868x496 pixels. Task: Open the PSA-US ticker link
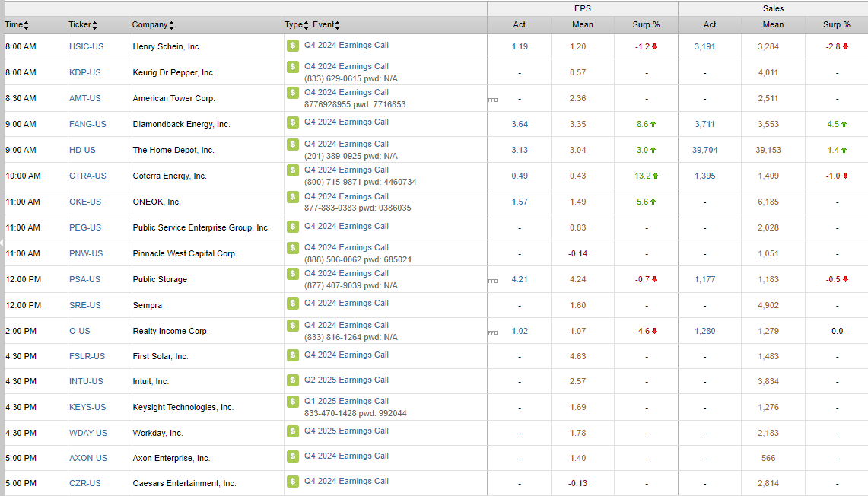coord(84,279)
